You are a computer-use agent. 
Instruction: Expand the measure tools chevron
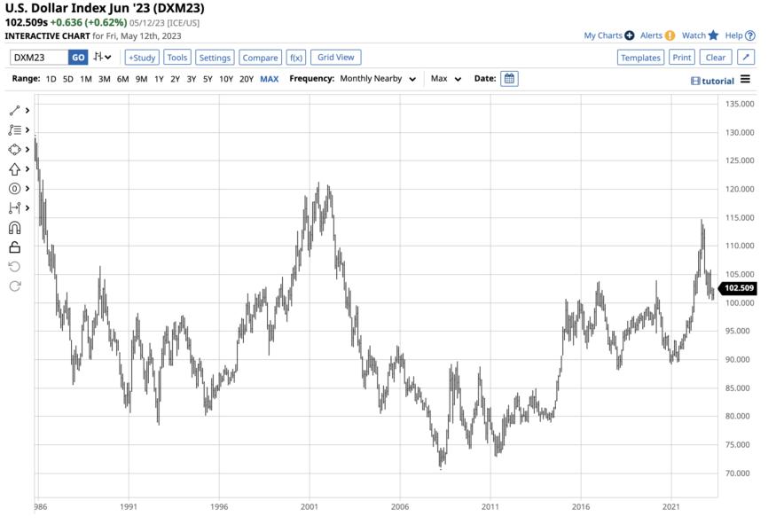27,207
